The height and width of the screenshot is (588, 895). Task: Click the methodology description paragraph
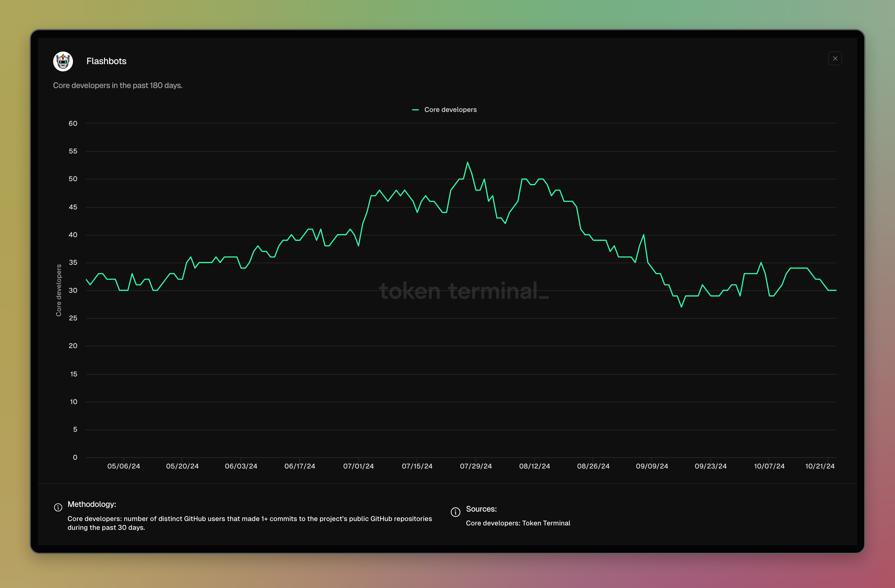click(250, 523)
